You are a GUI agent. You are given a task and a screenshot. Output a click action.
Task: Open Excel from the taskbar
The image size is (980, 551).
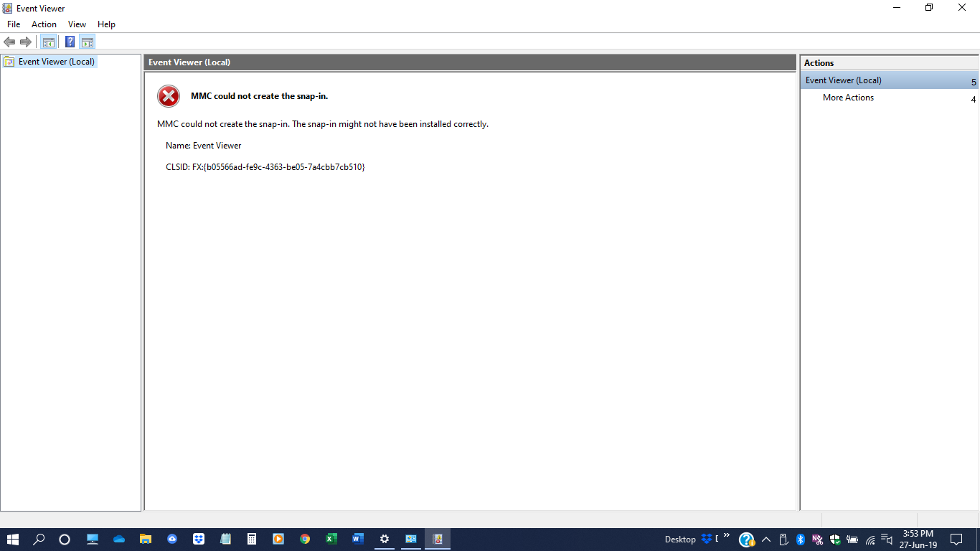(331, 539)
